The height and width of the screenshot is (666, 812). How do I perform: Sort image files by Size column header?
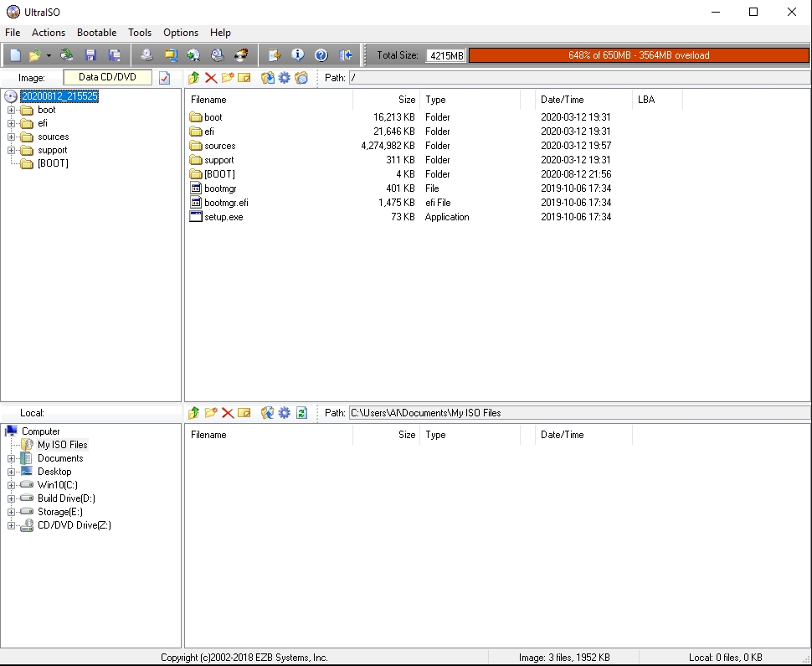point(386,100)
